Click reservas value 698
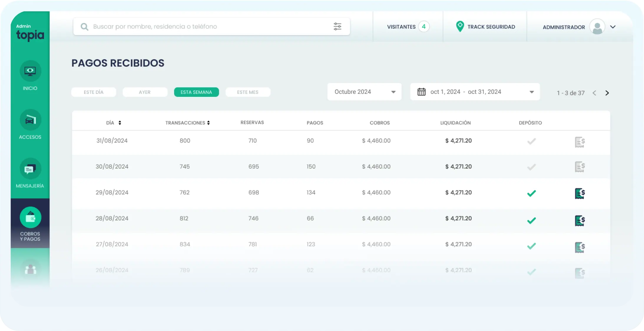This screenshot has width=644, height=331. (254, 192)
